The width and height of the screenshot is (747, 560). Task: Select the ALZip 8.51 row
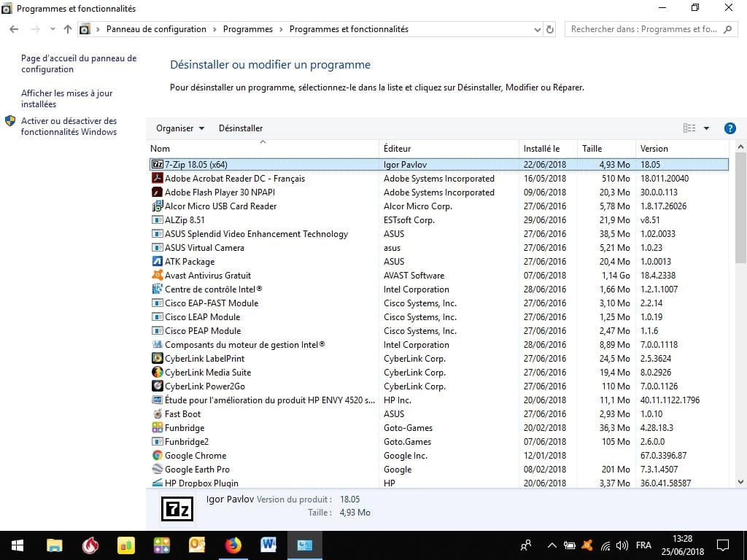(438, 220)
